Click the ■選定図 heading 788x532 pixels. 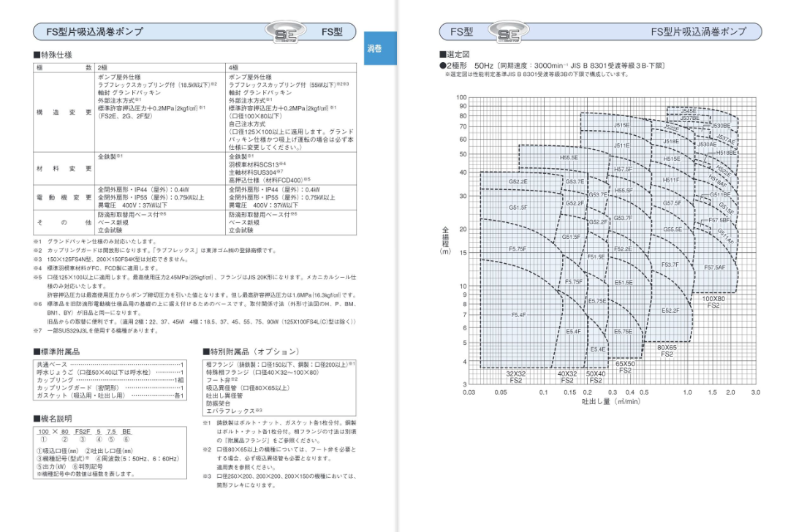[x=455, y=54]
